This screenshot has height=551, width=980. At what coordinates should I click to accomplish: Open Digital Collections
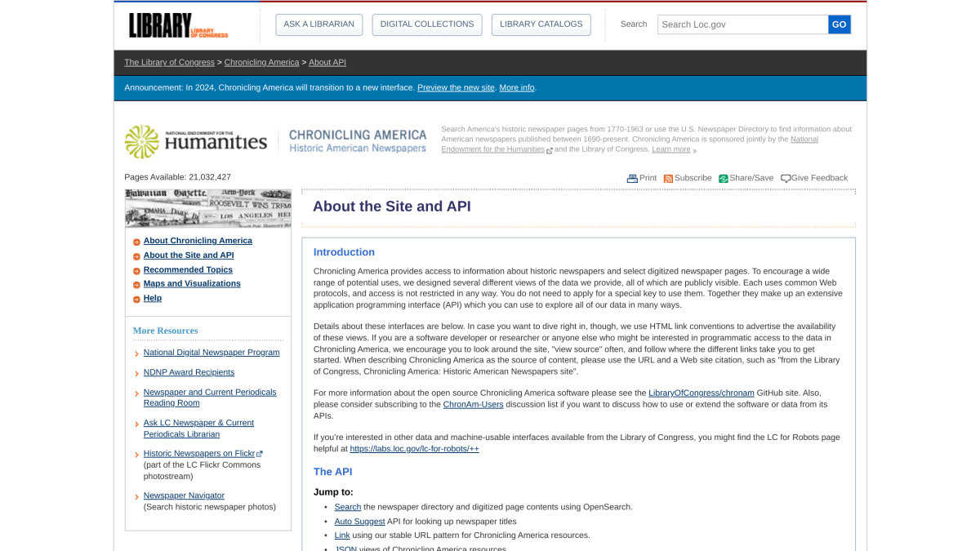tap(426, 24)
